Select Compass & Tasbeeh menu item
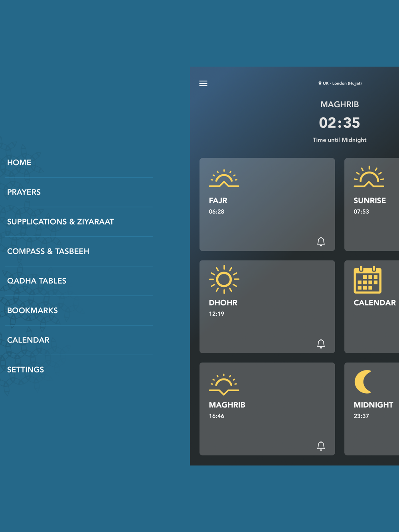Image resolution: width=399 pixels, height=532 pixels. coord(79,251)
